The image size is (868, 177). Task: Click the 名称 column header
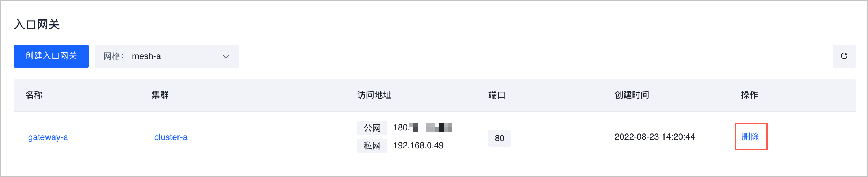click(34, 95)
